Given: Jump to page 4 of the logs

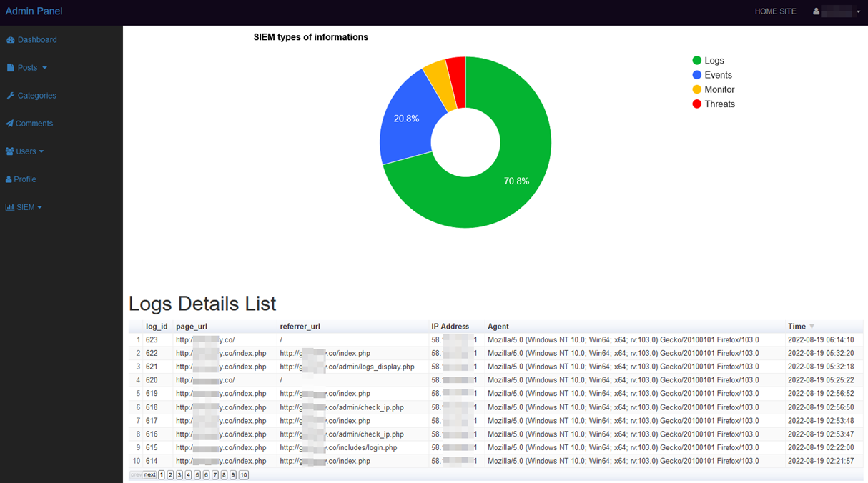Looking at the screenshot, I should pyautogui.click(x=189, y=475).
